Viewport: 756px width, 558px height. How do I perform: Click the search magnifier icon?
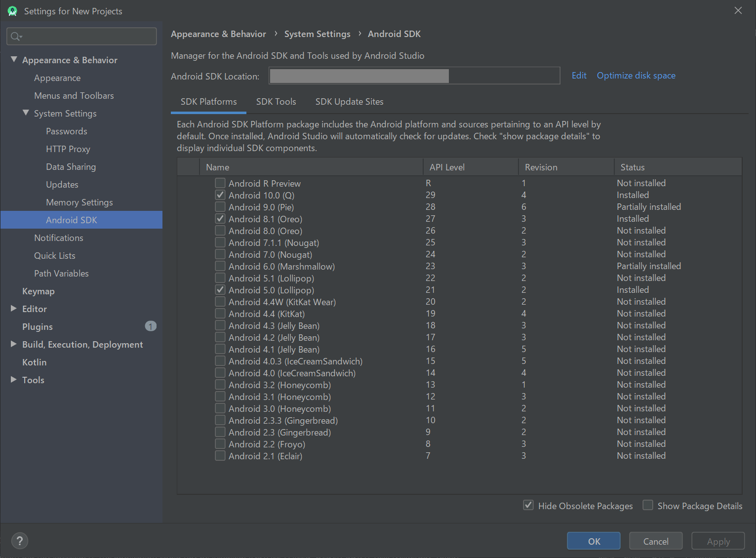click(16, 36)
